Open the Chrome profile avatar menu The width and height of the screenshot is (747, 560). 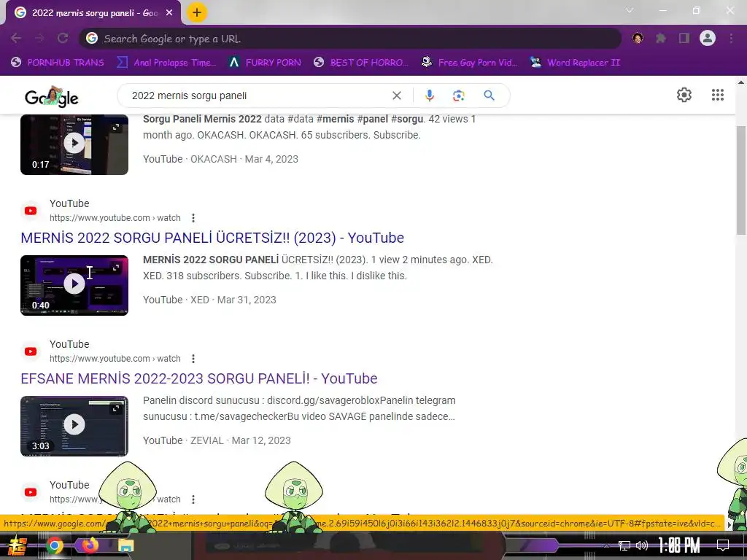(708, 38)
